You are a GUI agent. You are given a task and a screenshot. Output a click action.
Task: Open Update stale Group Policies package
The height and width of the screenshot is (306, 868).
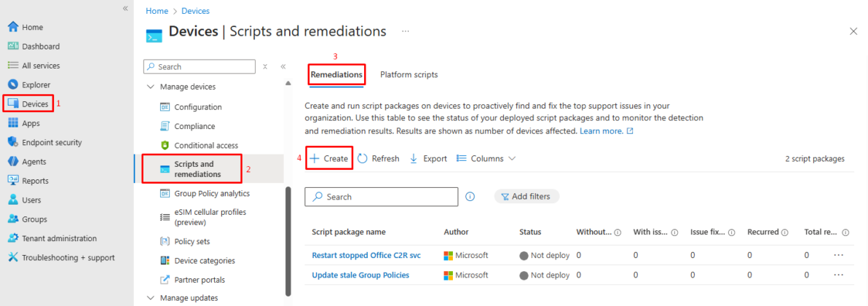click(360, 275)
